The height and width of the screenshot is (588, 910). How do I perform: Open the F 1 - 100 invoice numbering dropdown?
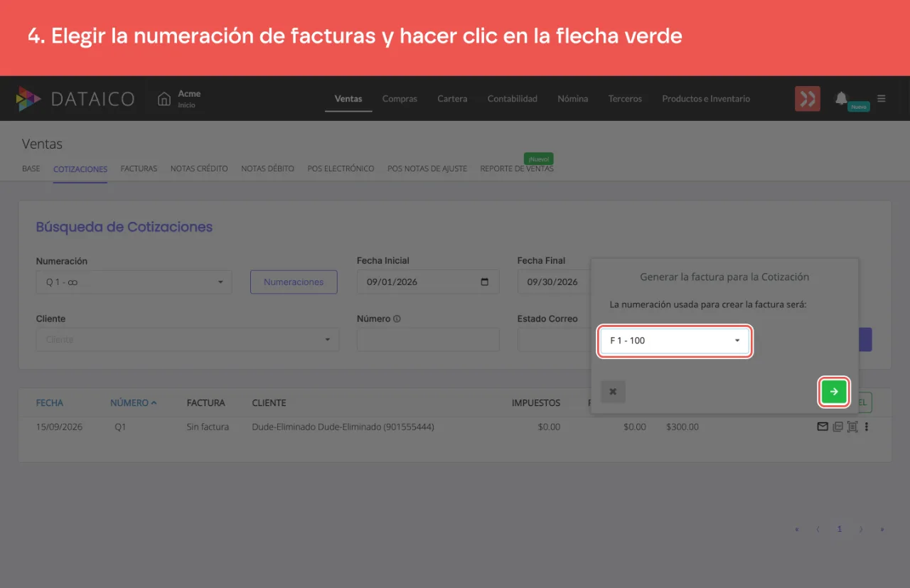pyautogui.click(x=675, y=341)
